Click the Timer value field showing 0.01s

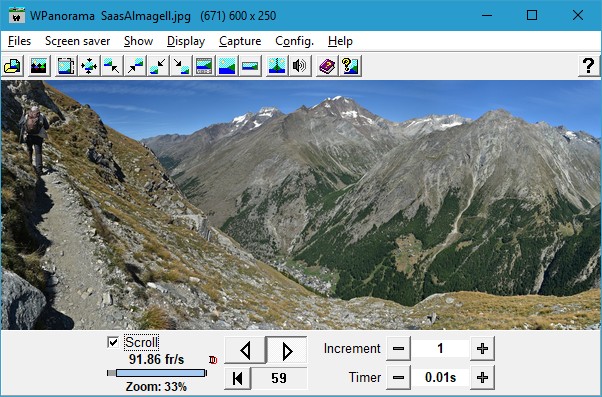(440, 378)
